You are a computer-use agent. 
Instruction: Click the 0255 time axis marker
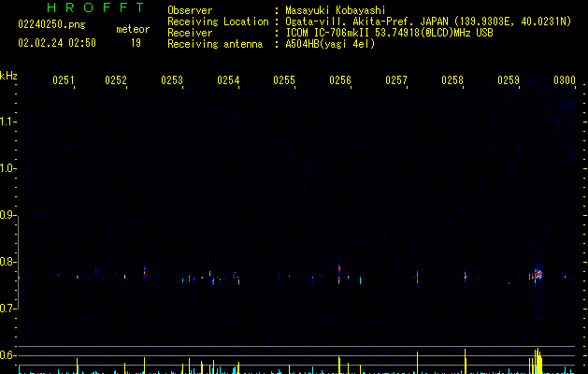click(x=284, y=80)
